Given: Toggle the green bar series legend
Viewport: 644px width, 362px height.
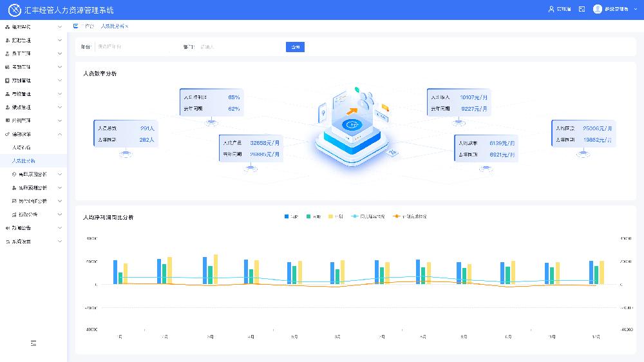Looking at the screenshot, I should click(314, 216).
